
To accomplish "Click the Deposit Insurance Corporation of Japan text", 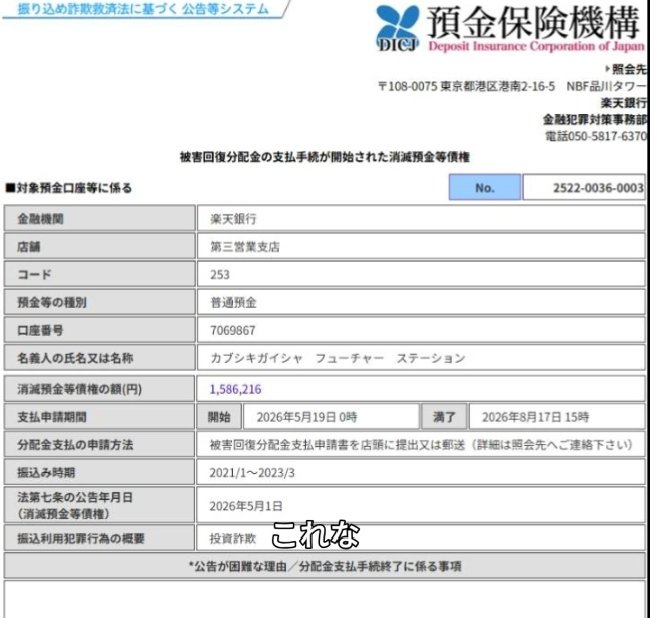I will [536, 46].
